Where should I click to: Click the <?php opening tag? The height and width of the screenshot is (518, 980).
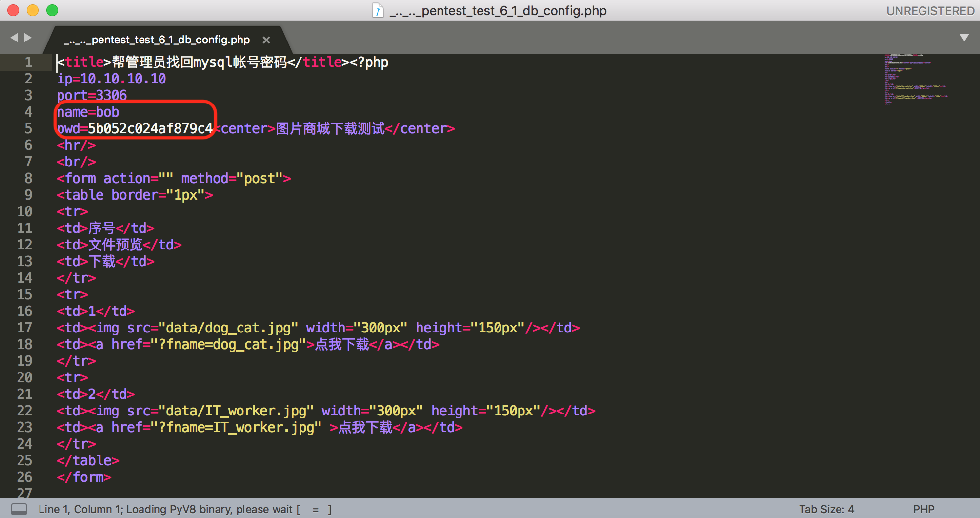(x=369, y=62)
